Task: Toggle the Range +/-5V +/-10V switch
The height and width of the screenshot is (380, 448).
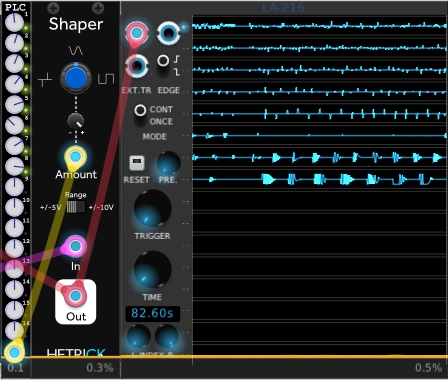Action: (76, 207)
